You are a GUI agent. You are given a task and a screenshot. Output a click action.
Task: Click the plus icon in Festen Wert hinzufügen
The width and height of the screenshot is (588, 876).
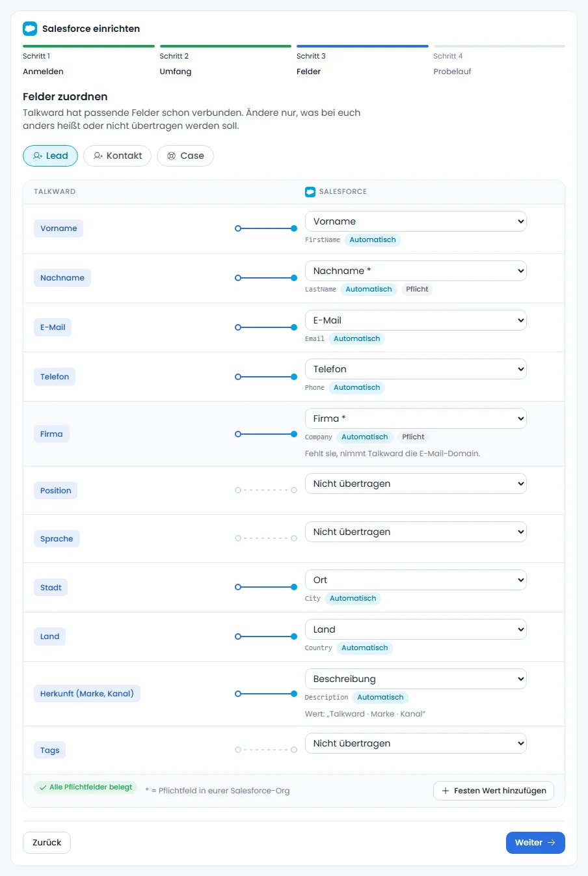446,791
